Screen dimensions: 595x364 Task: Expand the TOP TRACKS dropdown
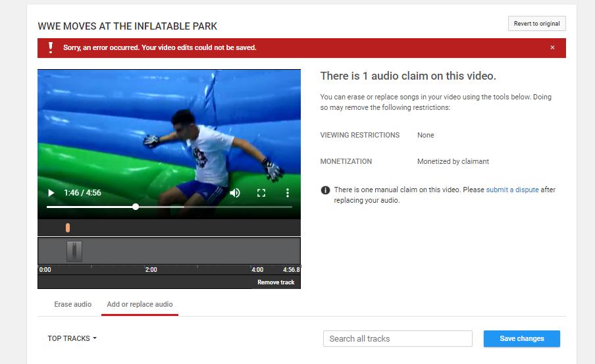(72, 338)
